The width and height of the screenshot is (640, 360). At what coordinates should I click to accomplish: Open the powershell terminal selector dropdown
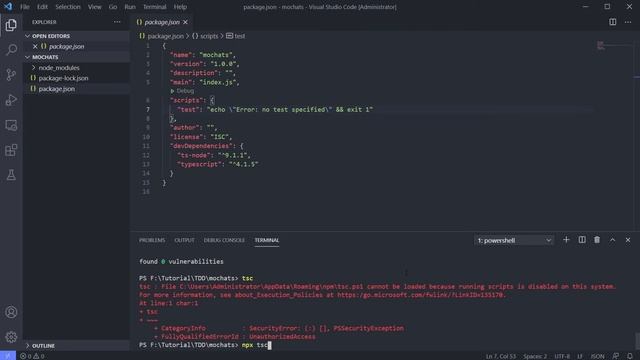coord(514,240)
